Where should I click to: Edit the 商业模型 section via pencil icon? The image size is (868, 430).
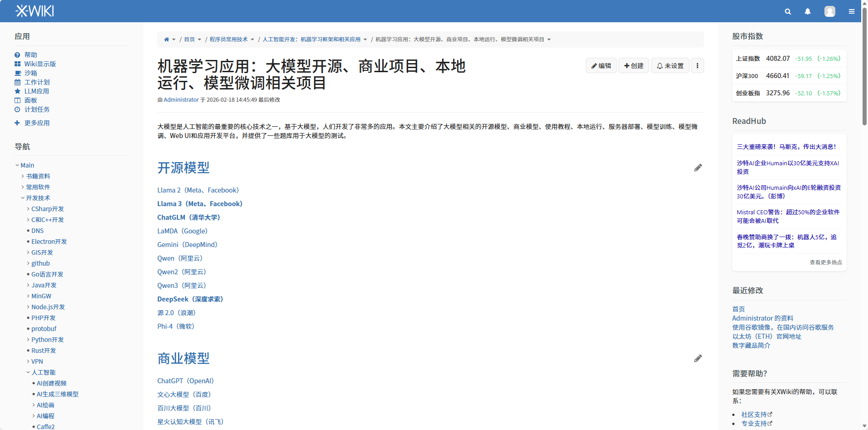pos(698,358)
